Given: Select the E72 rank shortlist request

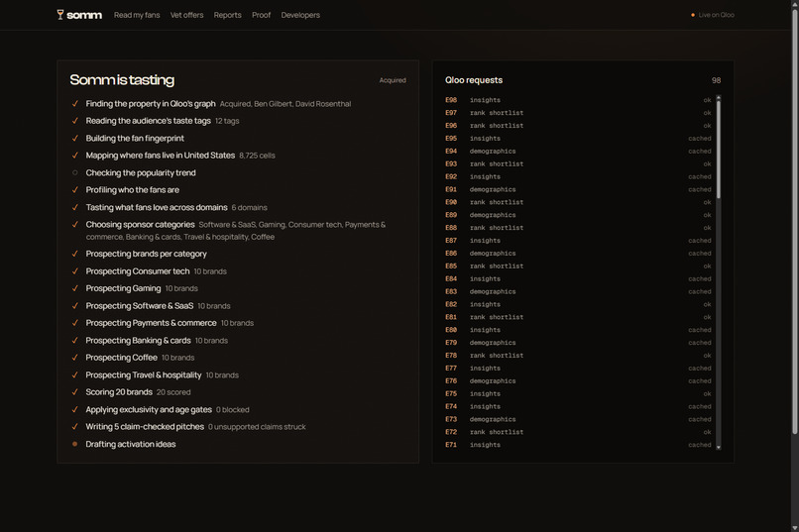Looking at the screenshot, I should click(x=578, y=432).
